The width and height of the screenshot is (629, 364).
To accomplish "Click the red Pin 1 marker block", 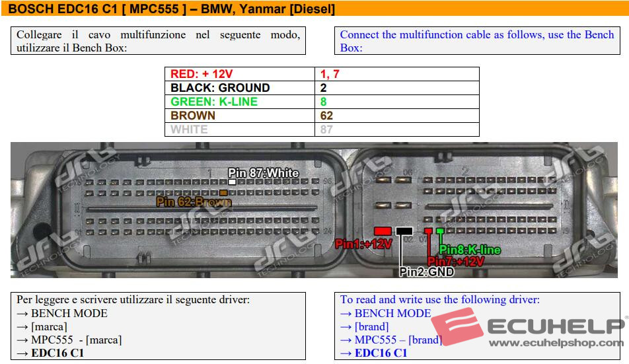I will [383, 231].
